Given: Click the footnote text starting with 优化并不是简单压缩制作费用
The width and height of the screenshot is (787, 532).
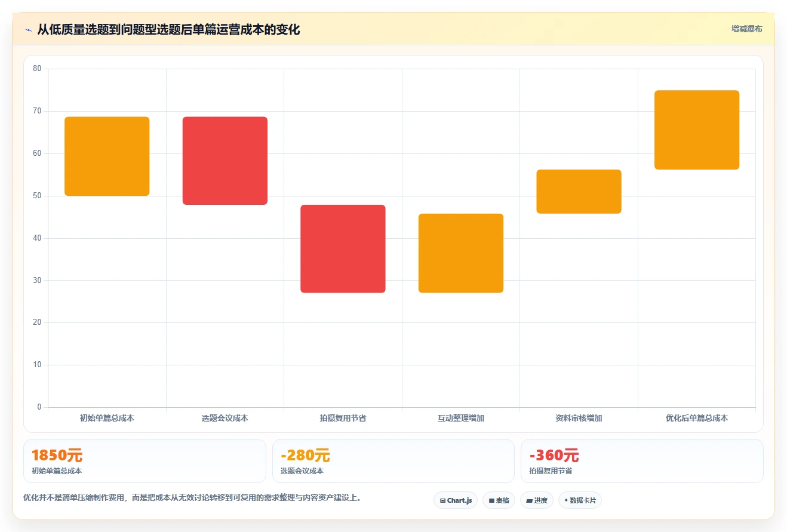Looking at the screenshot, I should [192, 497].
